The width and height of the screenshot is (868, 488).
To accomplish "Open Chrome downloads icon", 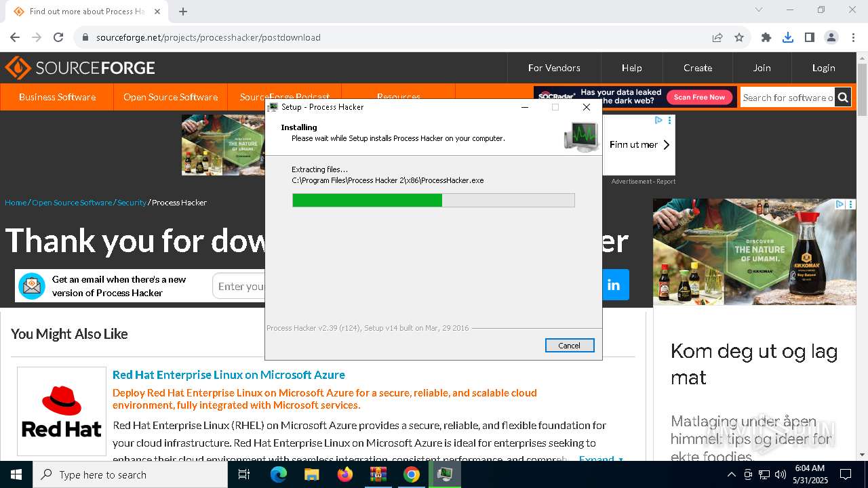I will pos(788,37).
